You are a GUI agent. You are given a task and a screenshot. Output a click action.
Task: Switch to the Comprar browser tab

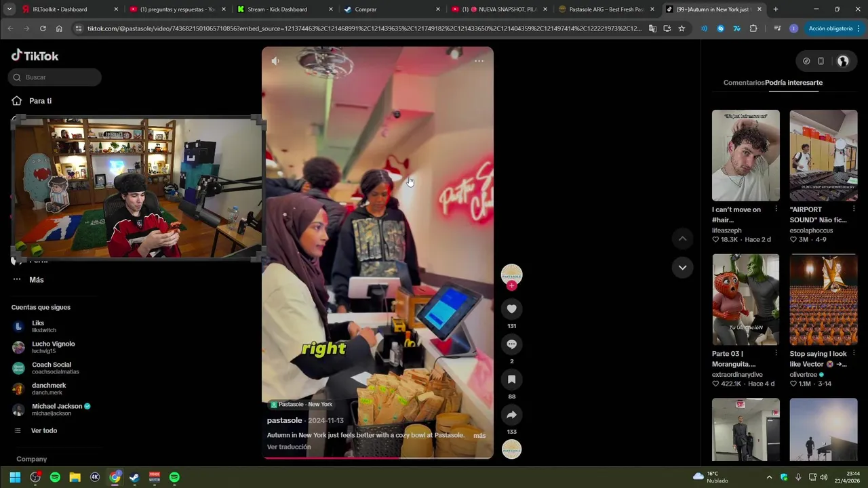click(392, 9)
